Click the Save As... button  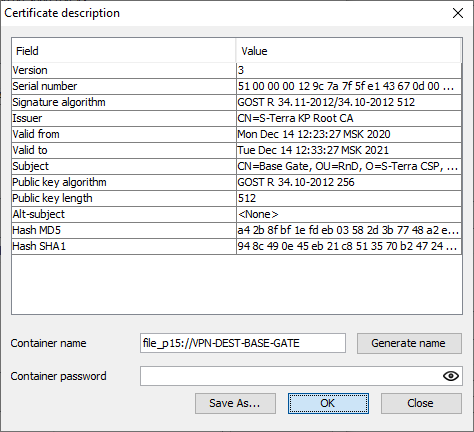[235, 403]
